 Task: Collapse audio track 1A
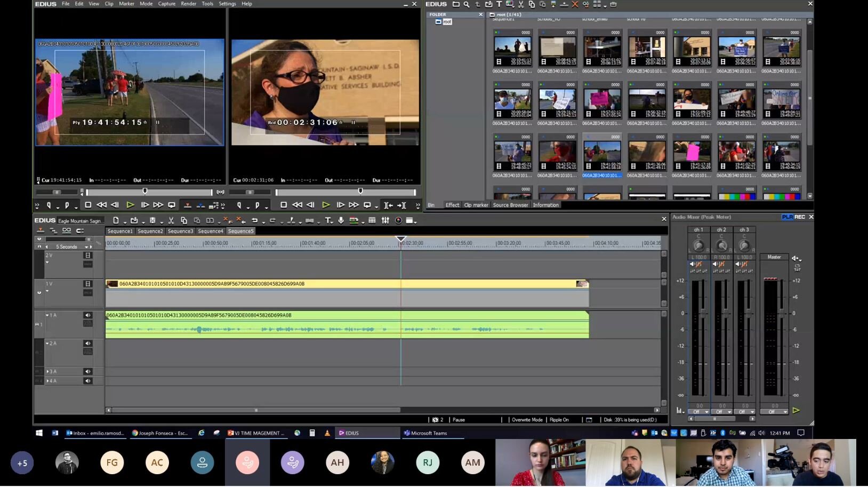tap(47, 315)
